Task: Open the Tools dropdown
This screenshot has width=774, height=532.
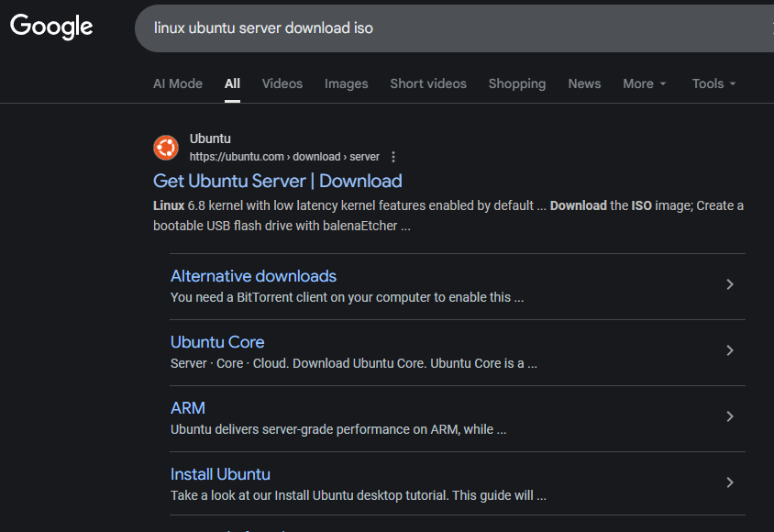Action: coord(713,83)
